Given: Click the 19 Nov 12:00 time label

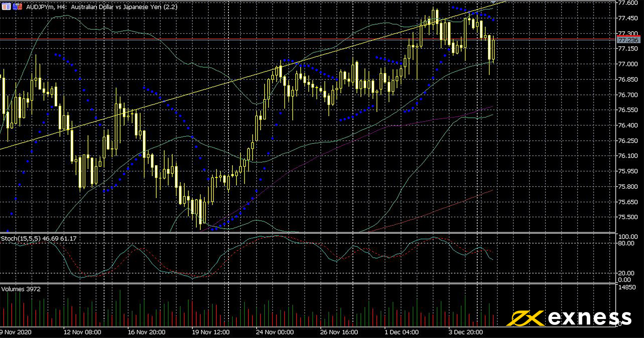Looking at the screenshot, I should (x=210, y=332).
